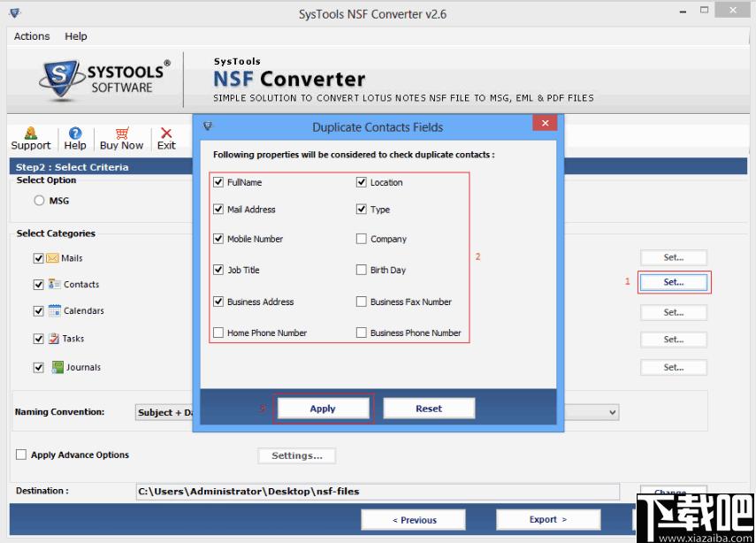This screenshot has height=543, width=756.
Task: Uncheck the Location checkbox
Action: coord(361,182)
